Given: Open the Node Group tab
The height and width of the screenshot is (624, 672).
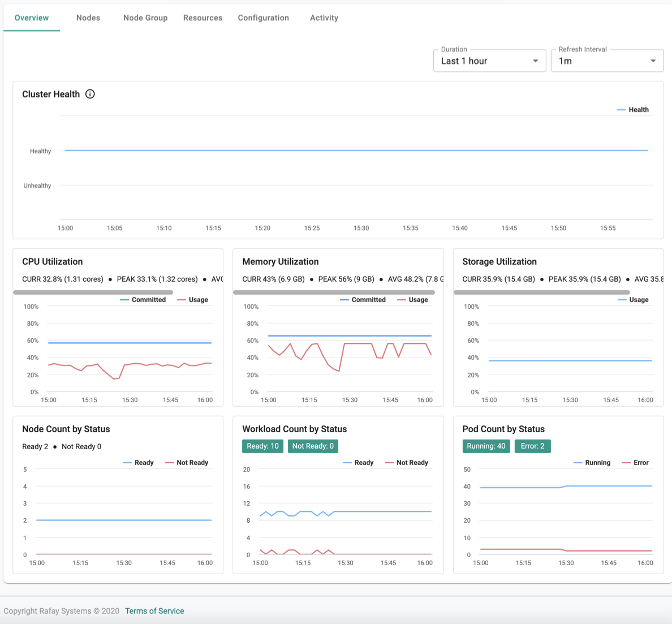Looking at the screenshot, I should pyautogui.click(x=145, y=18).
